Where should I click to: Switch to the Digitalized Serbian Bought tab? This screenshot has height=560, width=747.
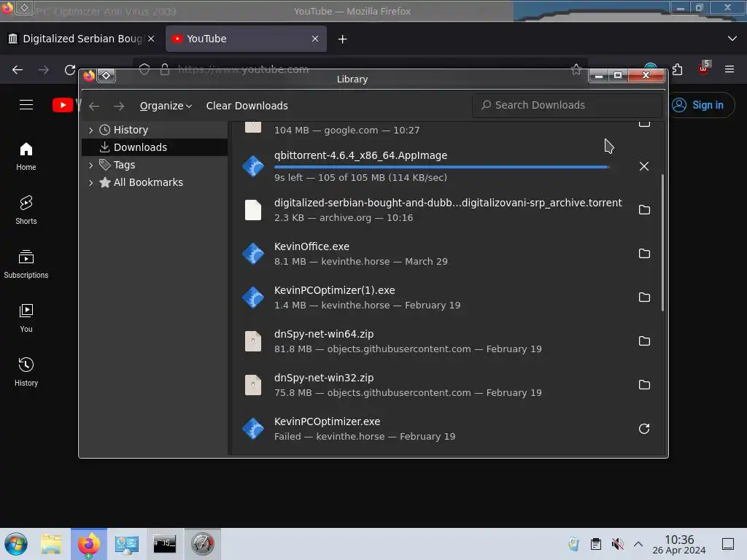click(81, 39)
